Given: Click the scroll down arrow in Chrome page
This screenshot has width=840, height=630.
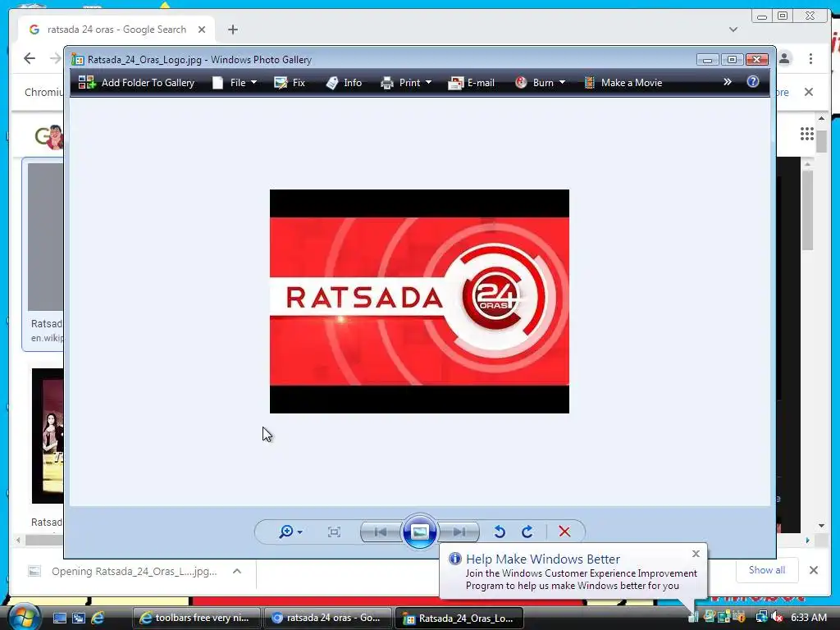Looking at the screenshot, I should click(x=821, y=526).
